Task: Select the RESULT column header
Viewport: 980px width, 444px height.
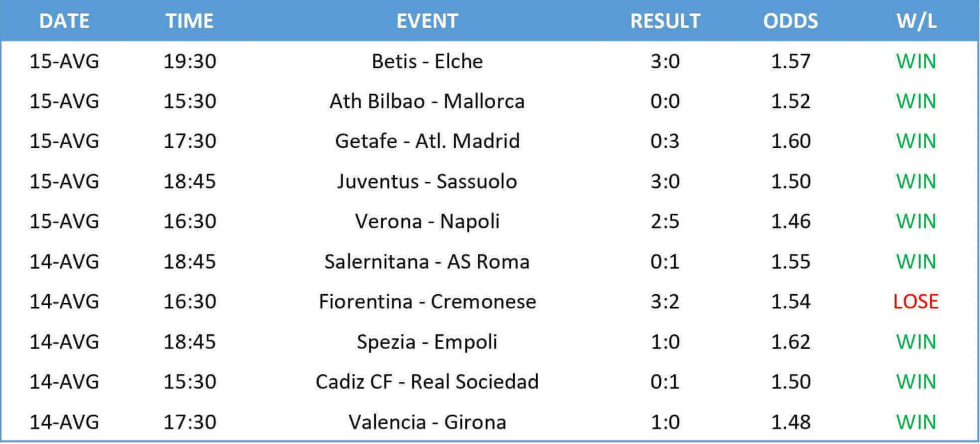Action: point(665,21)
